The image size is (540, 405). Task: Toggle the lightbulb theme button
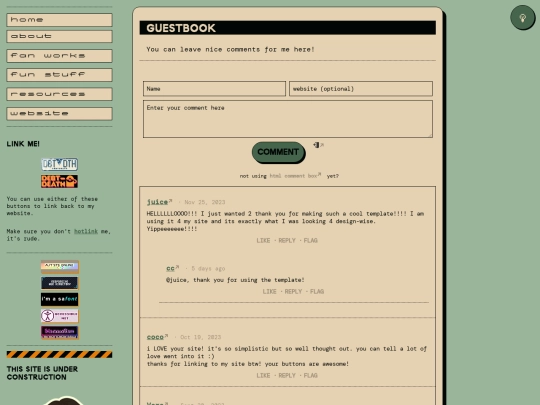tap(522, 18)
